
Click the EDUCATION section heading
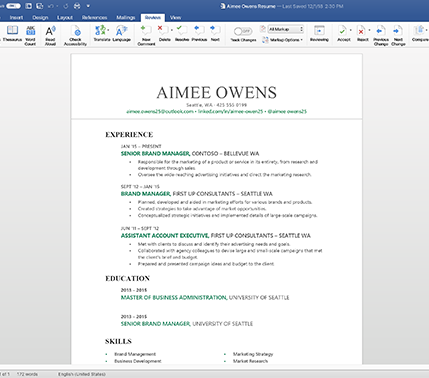tap(128, 278)
